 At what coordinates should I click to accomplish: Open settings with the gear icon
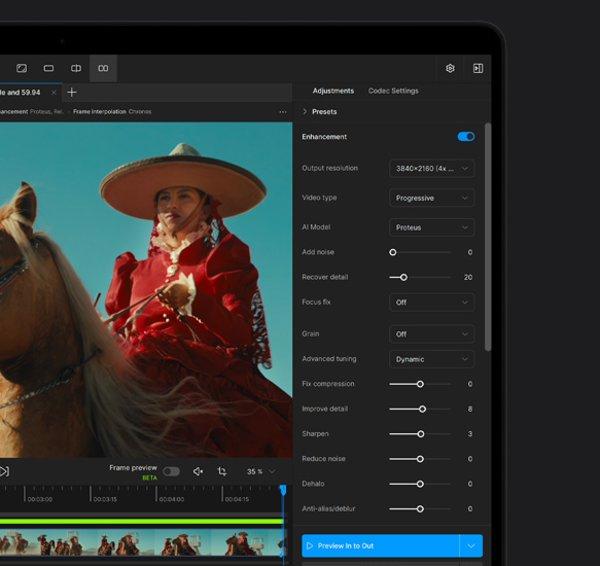pos(450,68)
